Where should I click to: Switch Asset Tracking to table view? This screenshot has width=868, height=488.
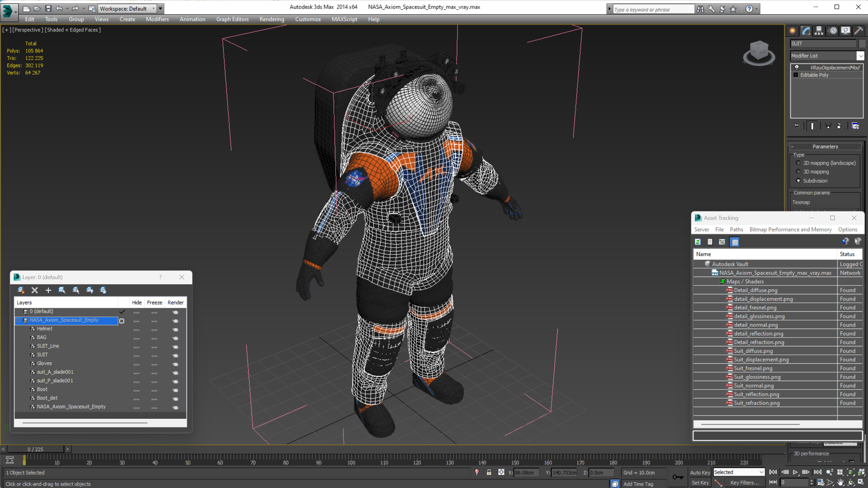coord(735,242)
